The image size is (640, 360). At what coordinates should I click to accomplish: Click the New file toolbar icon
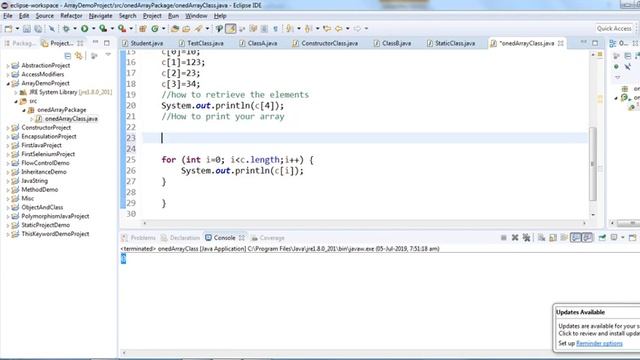coord(8,29)
